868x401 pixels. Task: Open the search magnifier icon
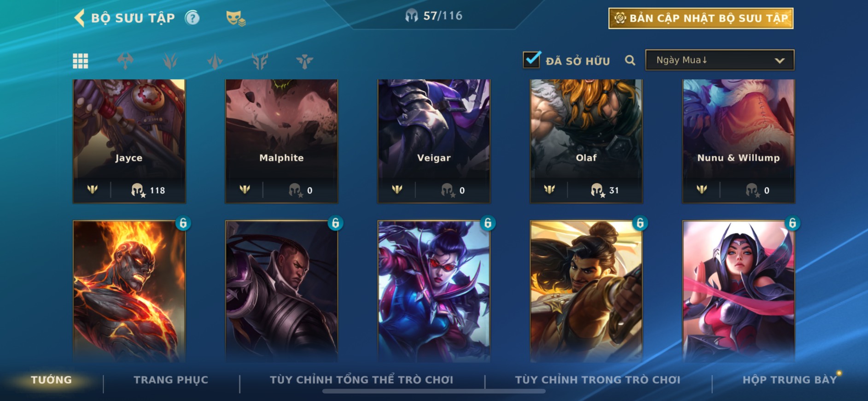[630, 60]
